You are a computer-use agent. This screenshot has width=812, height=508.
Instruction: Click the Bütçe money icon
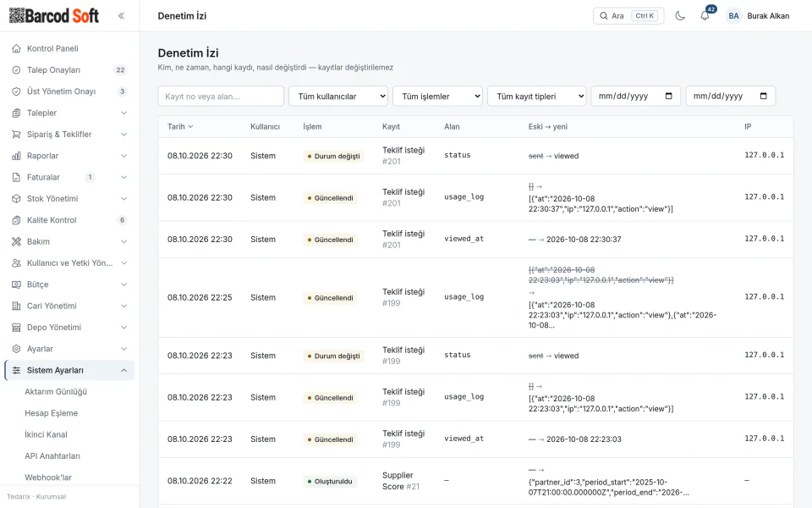pos(17,284)
